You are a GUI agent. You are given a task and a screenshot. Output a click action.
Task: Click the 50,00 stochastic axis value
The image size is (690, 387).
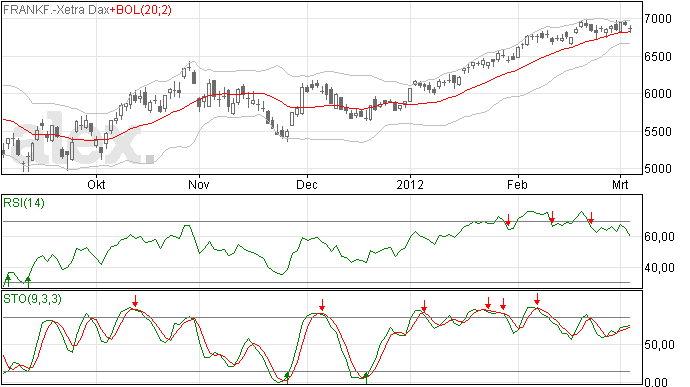coord(659,345)
